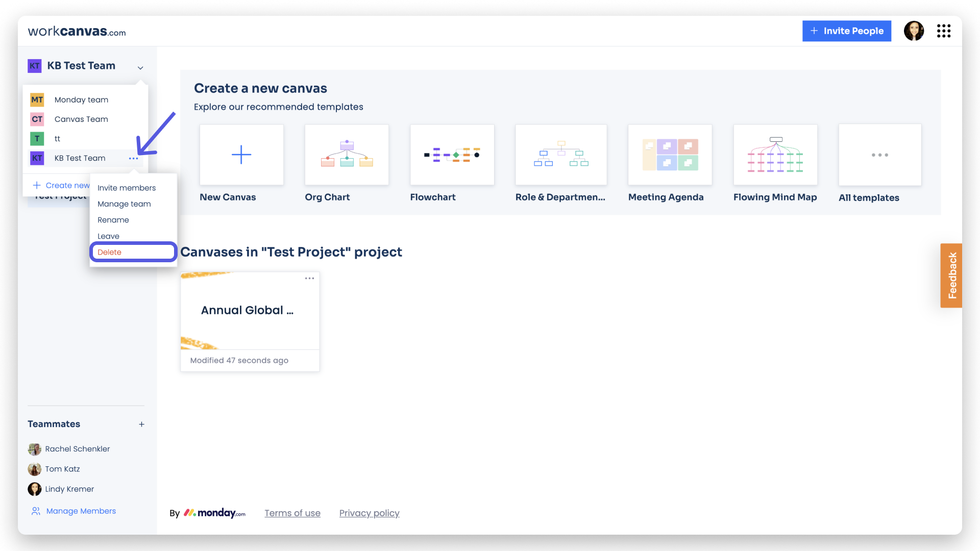Click the KT avatar for KB Test Team
This screenshot has height=551, width=980.
(34, 66)
